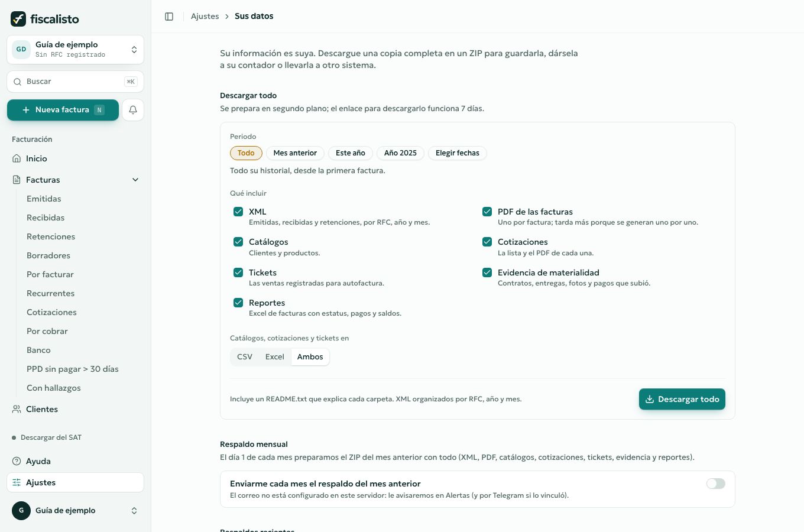Uncheck the Catálogos checkbox
Image resolution: width=804 pixels, height=532 pixels.
(x=238, y=242)
